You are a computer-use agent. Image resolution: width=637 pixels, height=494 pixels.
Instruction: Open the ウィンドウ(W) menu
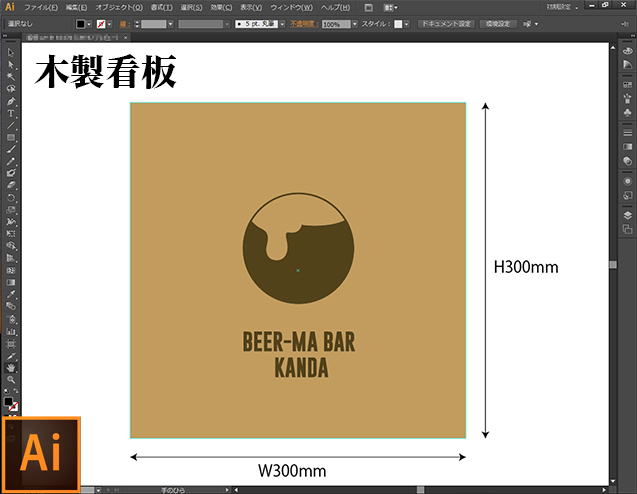click(291, 7)
